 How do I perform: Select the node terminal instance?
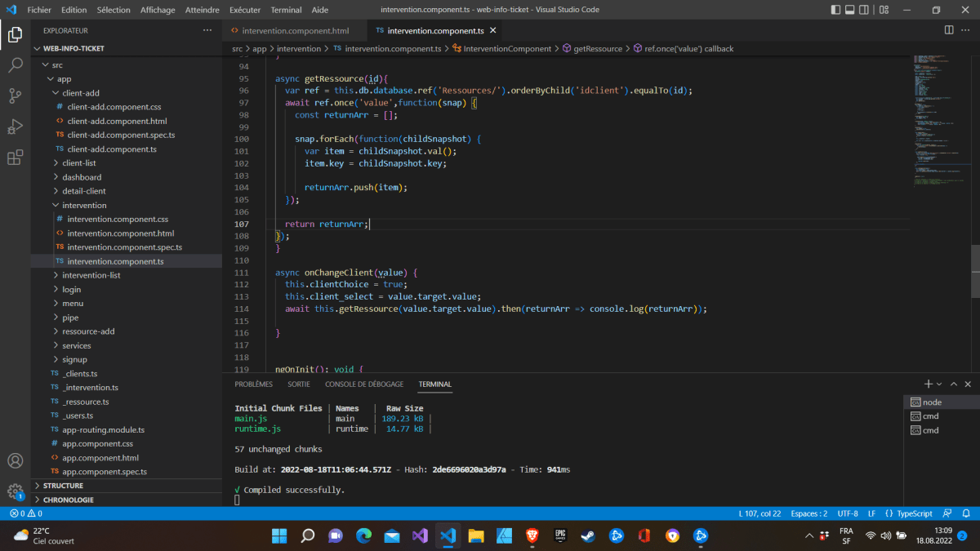940,402
